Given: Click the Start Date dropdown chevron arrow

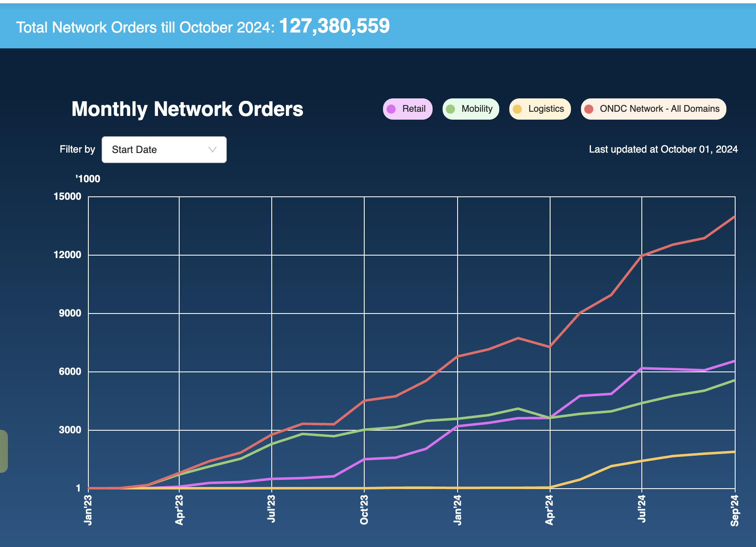Looking at the screenshot, I should [213, 150].
